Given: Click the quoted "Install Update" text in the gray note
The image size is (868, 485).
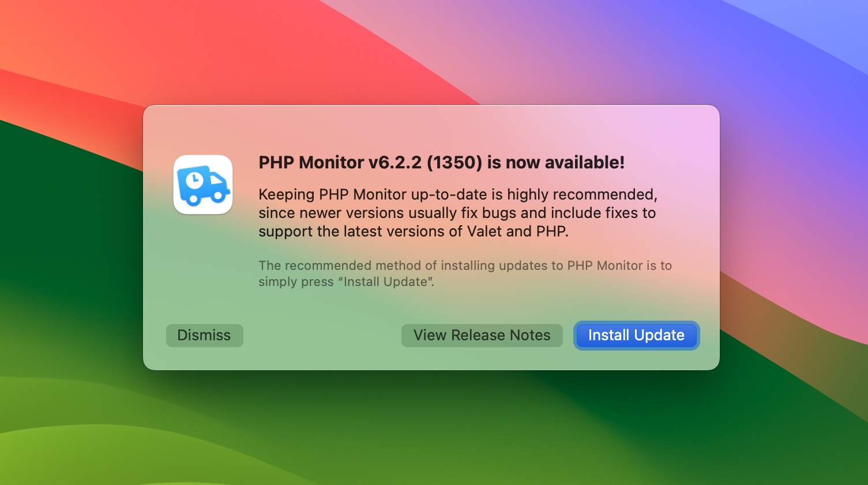Looking at the screenshot, I should [x=386, y=282].
